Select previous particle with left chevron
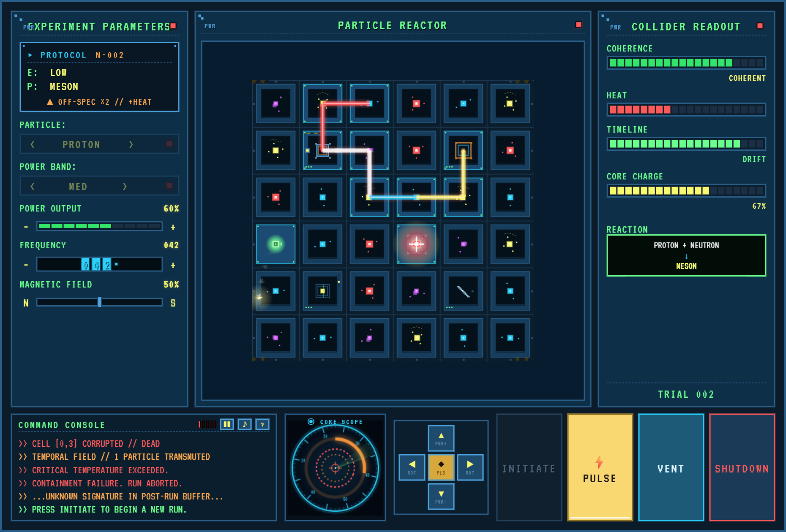786x532 pixels. click(x=33, y=144)
